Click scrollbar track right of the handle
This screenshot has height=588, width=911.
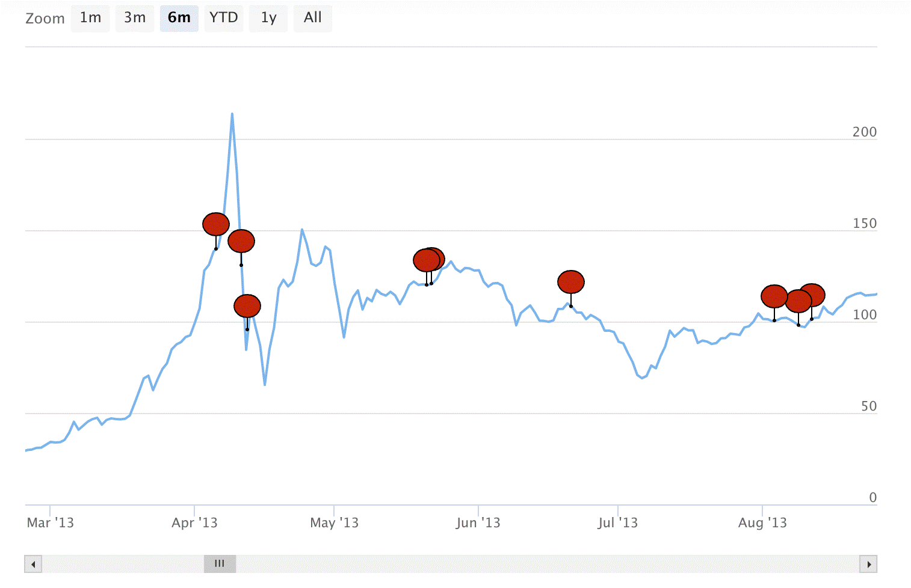coord(542,564)
